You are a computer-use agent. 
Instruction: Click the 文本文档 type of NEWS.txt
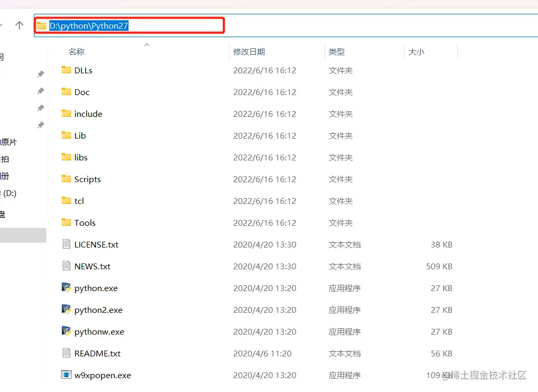pos(345,266)
